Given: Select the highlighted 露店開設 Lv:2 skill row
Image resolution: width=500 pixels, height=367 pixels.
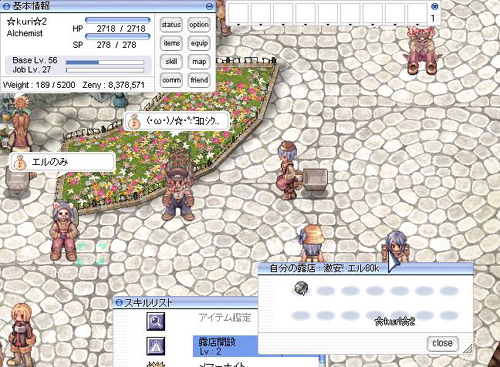Looking at the screenshot, I should coord(225,346).
